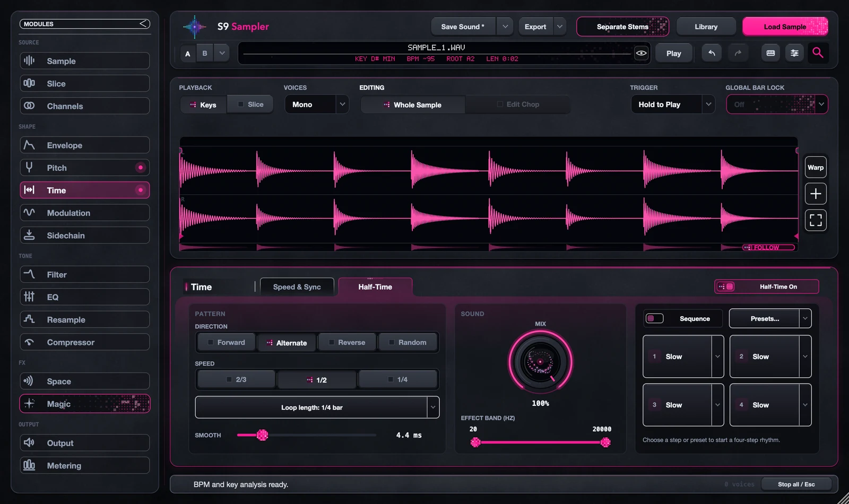Select Random direction
Image resolution: width=849 pixels, height=504 pixels.
408,343
